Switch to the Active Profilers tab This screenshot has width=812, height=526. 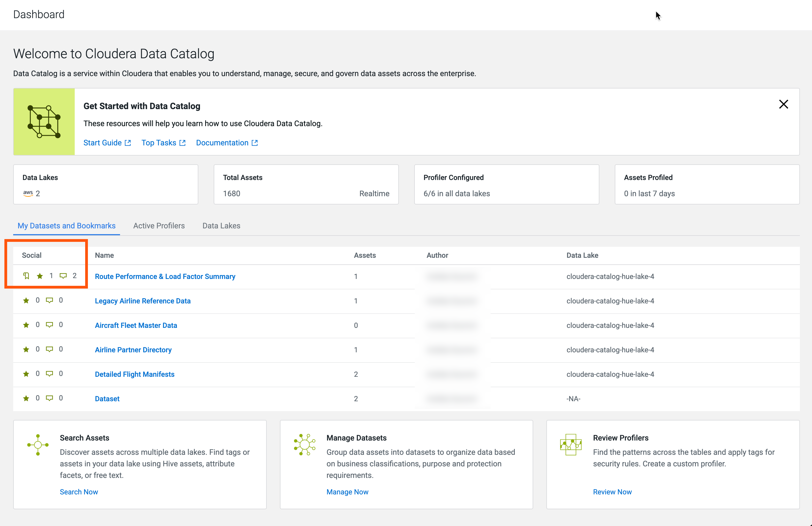[159, 226]
